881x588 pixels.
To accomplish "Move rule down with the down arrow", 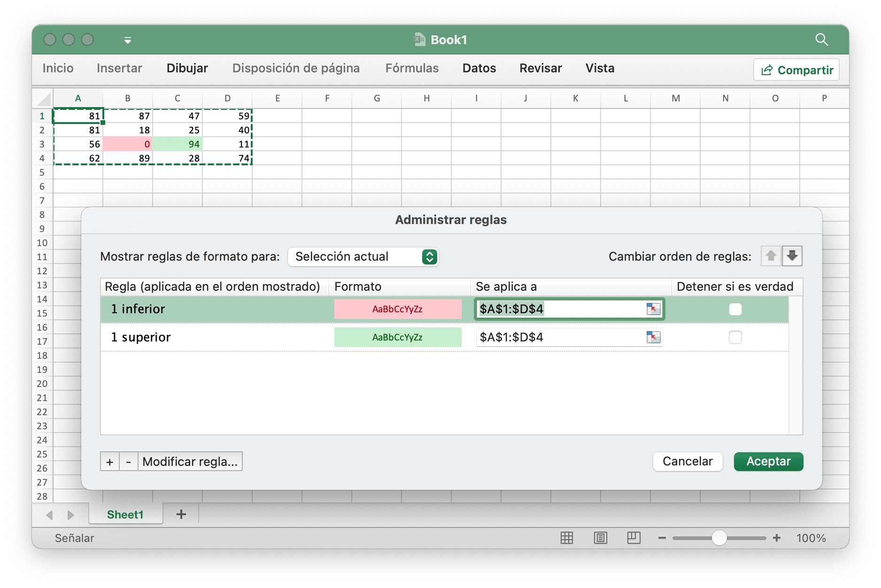I will [792, 256].
